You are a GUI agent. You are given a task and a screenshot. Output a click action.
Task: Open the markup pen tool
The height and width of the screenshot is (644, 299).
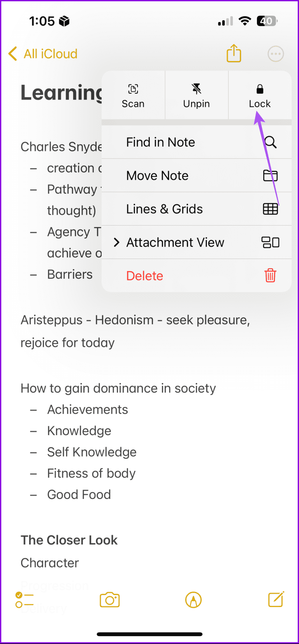tap(193, 600)
